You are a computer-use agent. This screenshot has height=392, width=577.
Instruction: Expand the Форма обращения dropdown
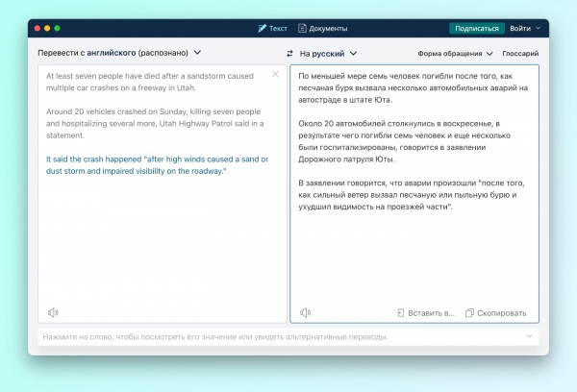pos(455,54)
